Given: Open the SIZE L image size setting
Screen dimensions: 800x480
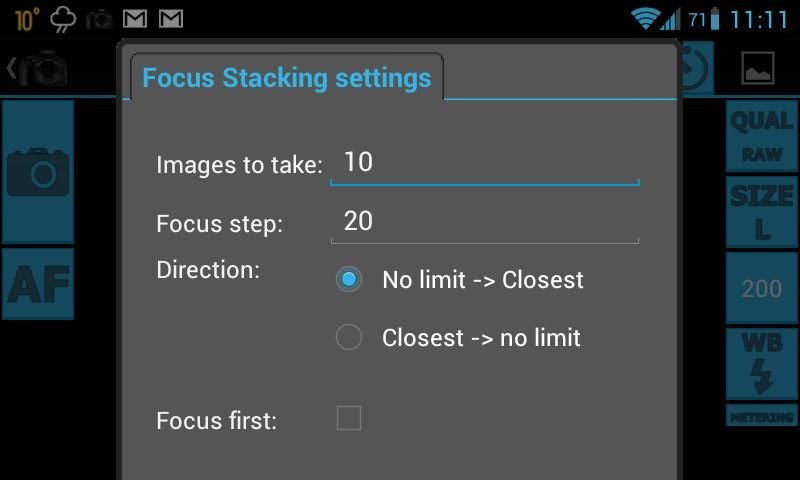Looking at the screenshot, I should [x=762, y=212].
